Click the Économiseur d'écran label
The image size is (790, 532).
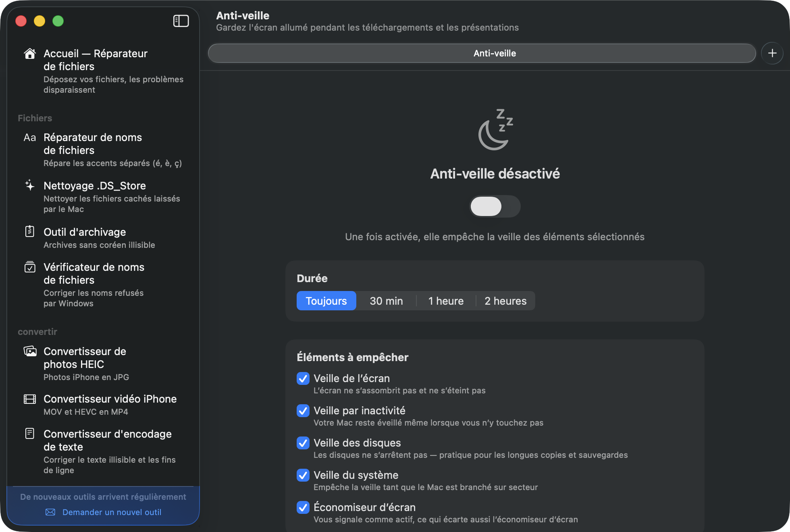364,507
